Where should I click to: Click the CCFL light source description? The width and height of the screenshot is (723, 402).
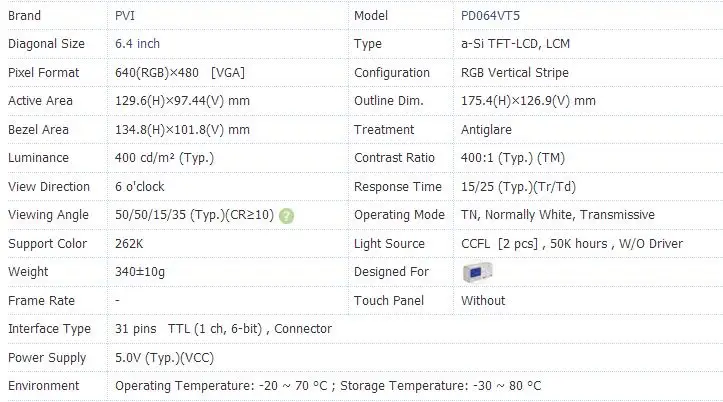point(572,243)
